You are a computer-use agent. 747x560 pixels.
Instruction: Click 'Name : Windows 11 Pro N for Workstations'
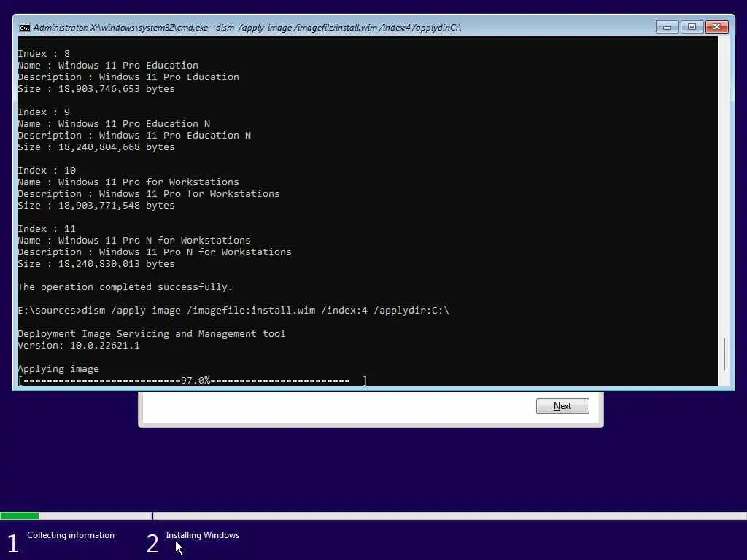coord(134,241)
